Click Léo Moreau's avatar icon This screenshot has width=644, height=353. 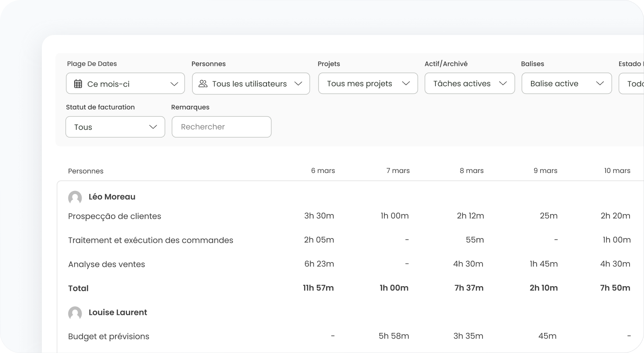(75, 197)
